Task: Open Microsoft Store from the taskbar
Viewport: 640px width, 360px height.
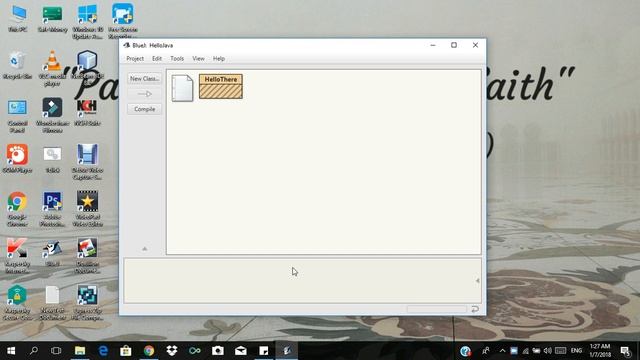Action: click(126, 351)
